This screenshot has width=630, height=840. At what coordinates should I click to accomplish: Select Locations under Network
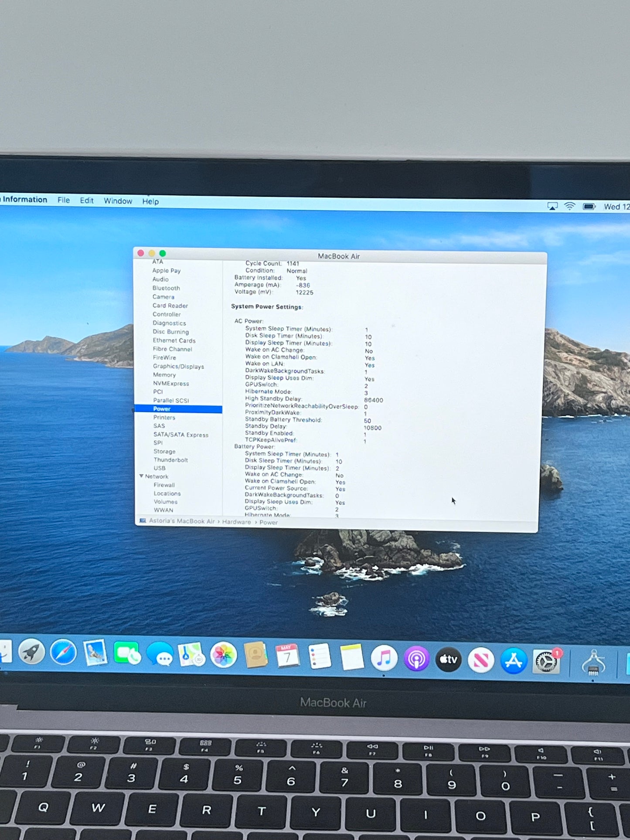coord(167,493)
